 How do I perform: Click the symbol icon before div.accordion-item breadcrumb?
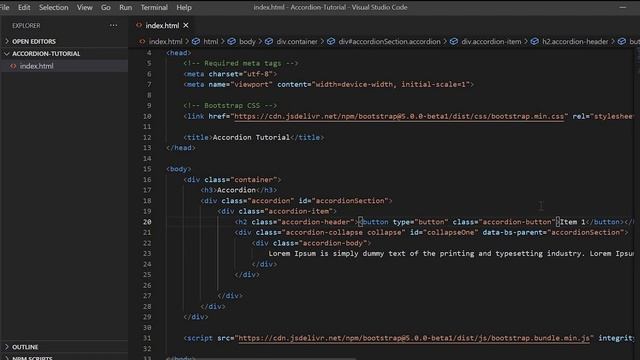pos(454,41)
